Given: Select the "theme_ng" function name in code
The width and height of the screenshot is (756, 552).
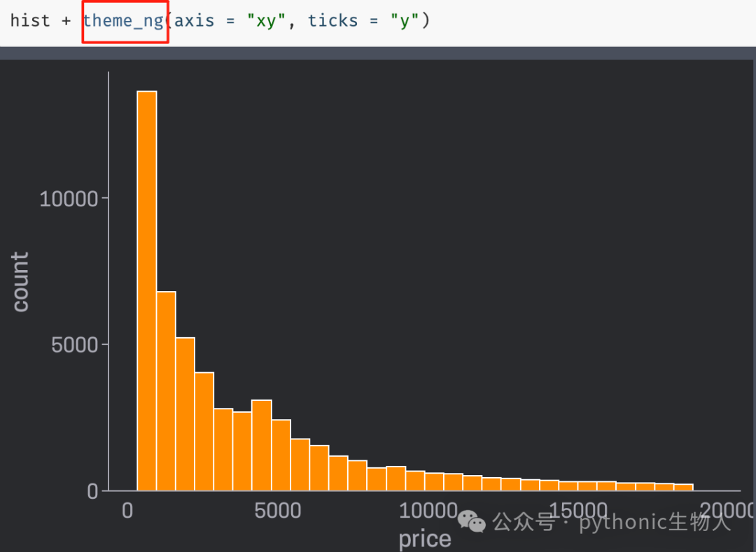Looking at the screenshot, I should 123,22.
